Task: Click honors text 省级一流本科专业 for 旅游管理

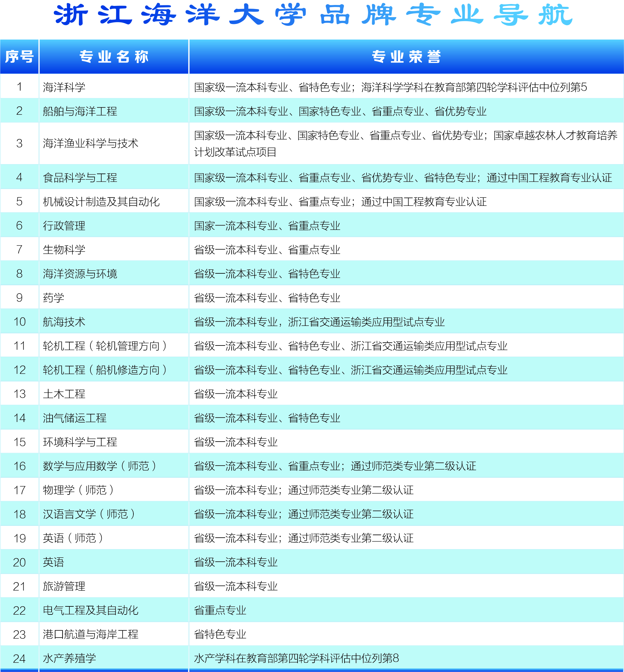Action: click(x=236, y=586)
